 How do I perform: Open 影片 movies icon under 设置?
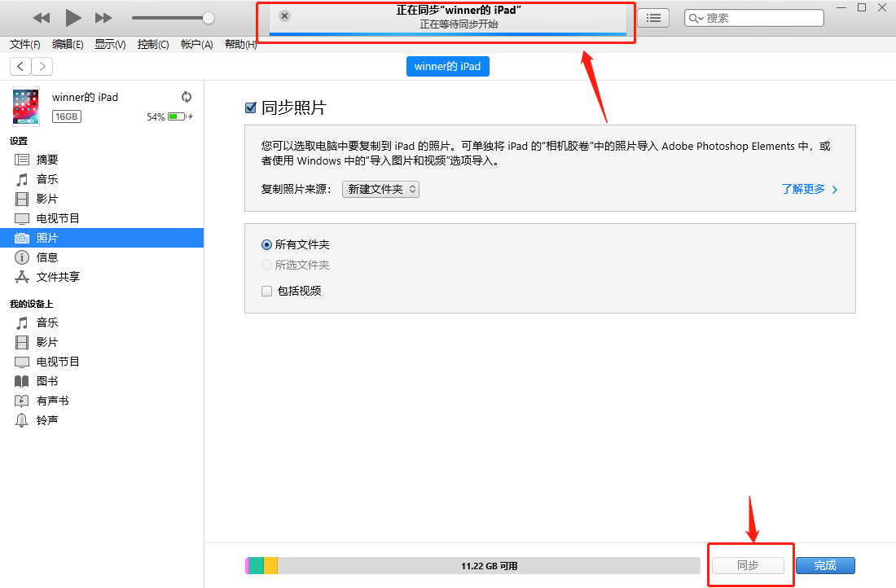tap(22, 199)
